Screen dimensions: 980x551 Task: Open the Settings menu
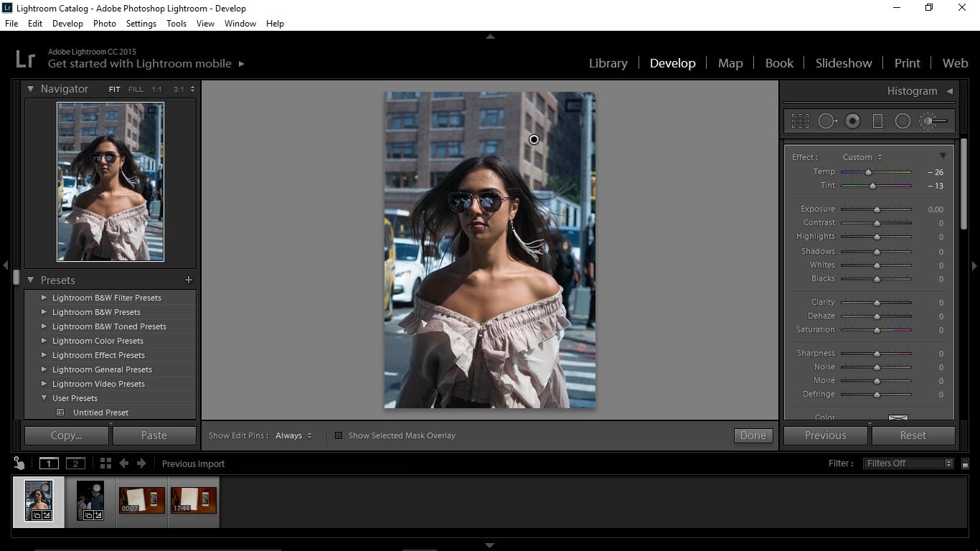pyautogui.click(x=141, y=24)
